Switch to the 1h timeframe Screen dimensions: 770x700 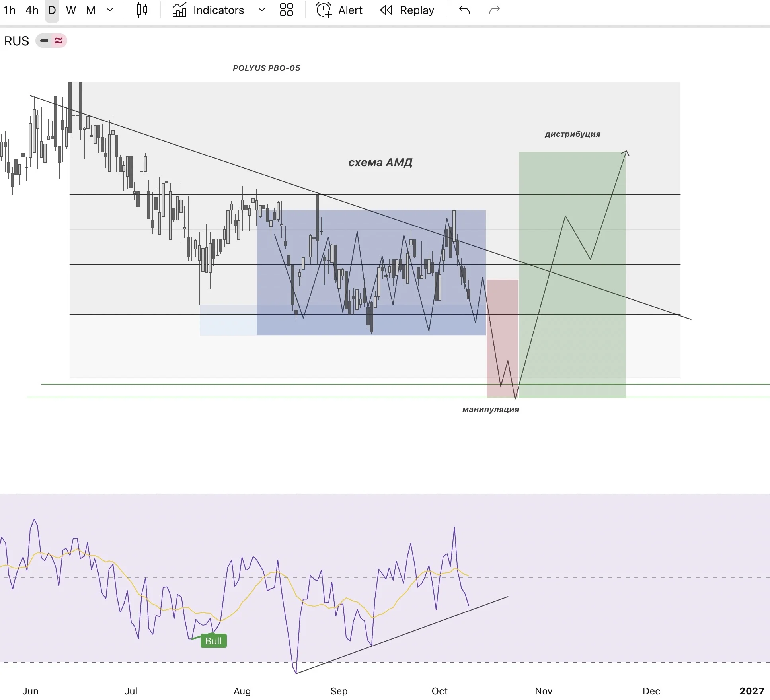[x=10, y=10]
